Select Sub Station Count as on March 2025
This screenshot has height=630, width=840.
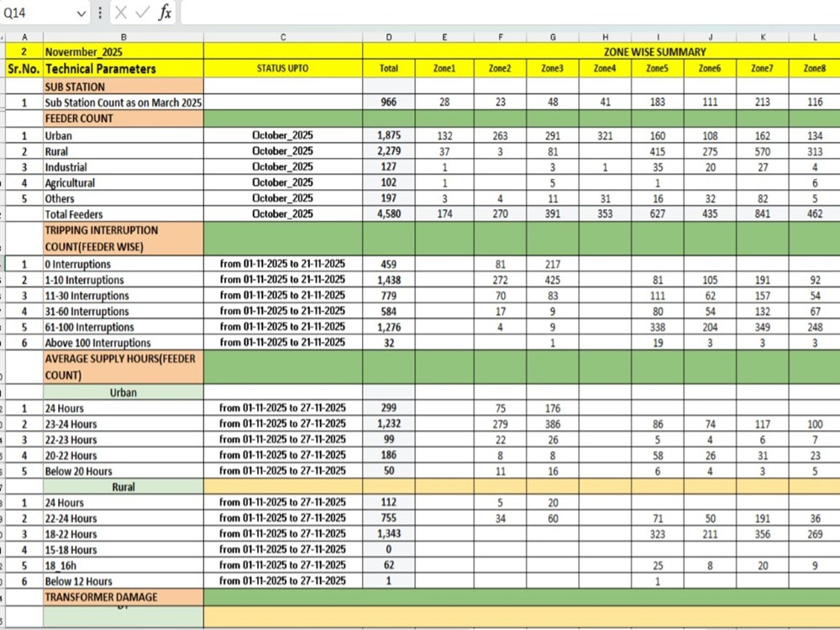click(x=123, y=102)
